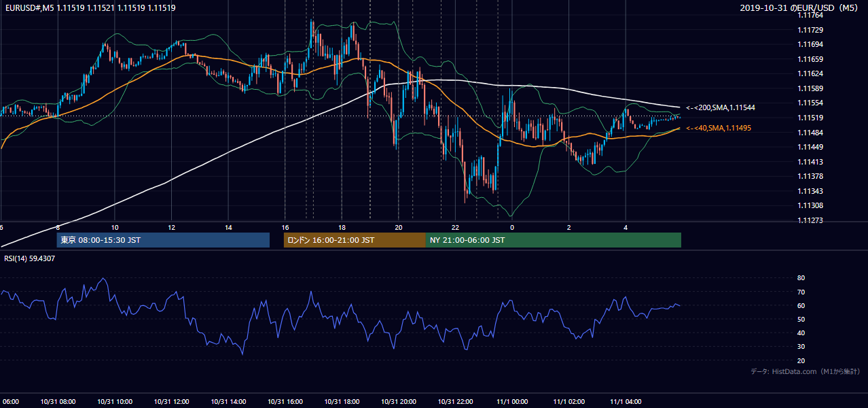Click price axis value 1.11554

coord(810,103)
